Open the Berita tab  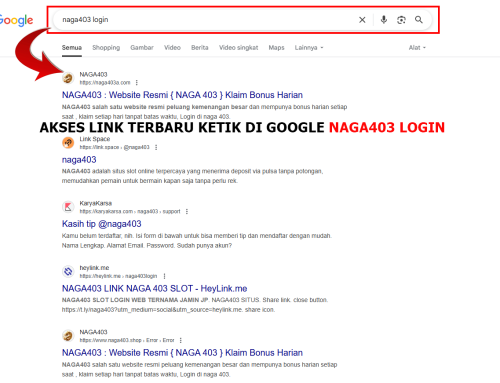coord(200,48)
